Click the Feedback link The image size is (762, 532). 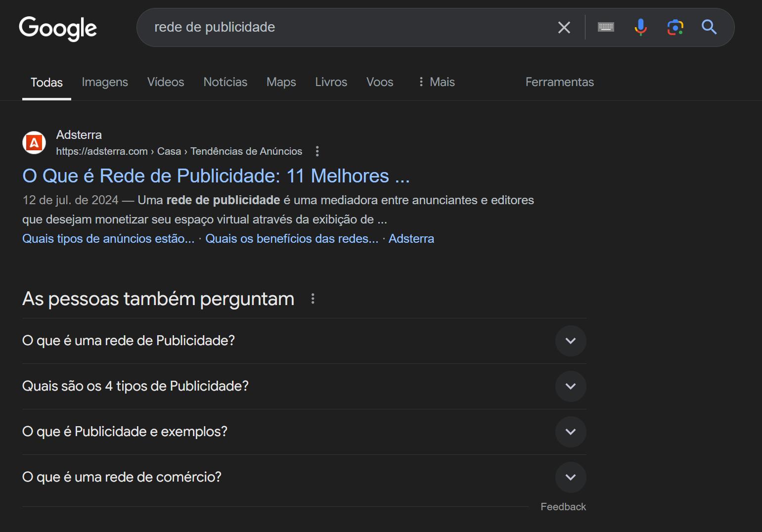tap(563, 506)
